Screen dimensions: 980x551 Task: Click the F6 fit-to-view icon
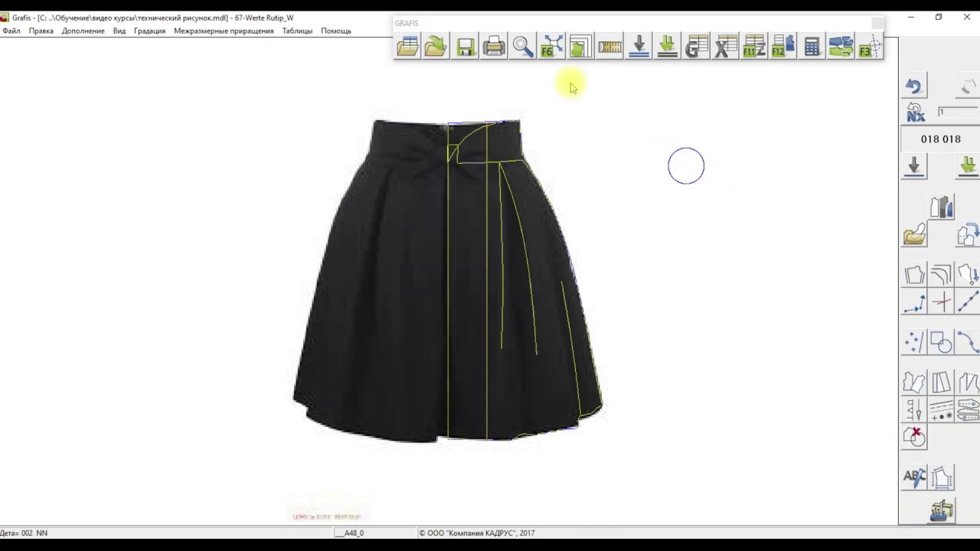(551, 47)
